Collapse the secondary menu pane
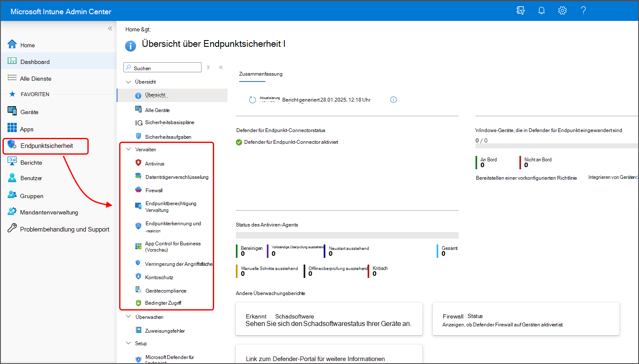The height and width of the screenshot is (364, 639). click(x=221, y=67)
